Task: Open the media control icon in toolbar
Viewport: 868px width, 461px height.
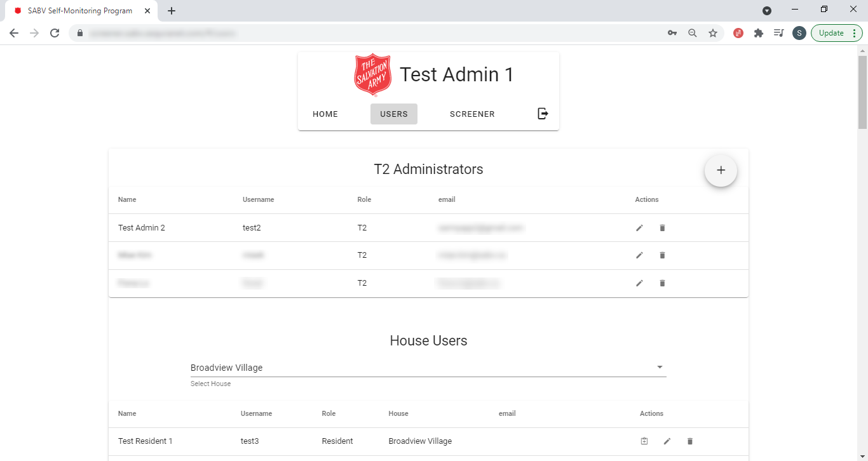Action: (779, 33)
